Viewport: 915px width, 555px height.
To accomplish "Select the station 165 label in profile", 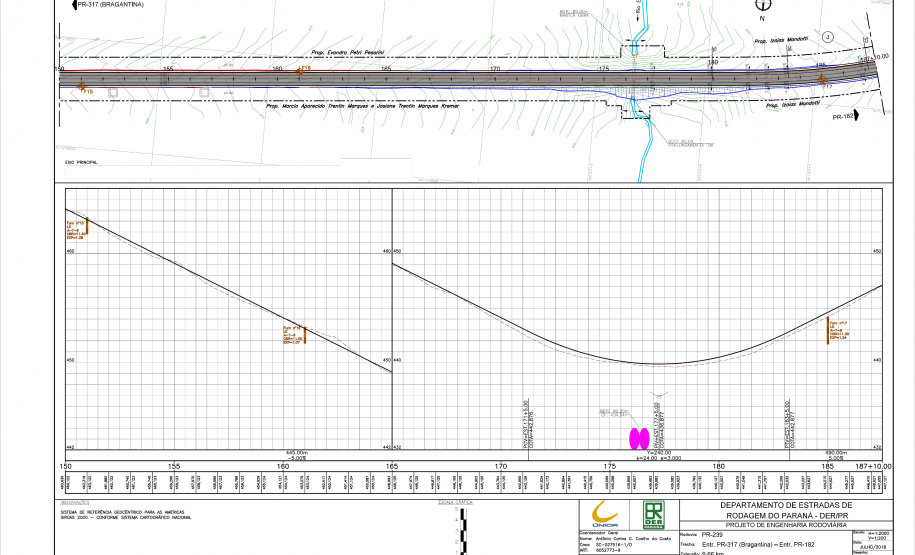I will [x=392, y=466].
